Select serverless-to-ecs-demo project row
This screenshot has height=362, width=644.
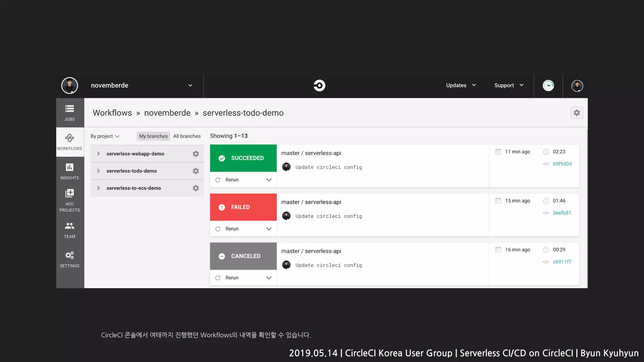click(147, 188)
